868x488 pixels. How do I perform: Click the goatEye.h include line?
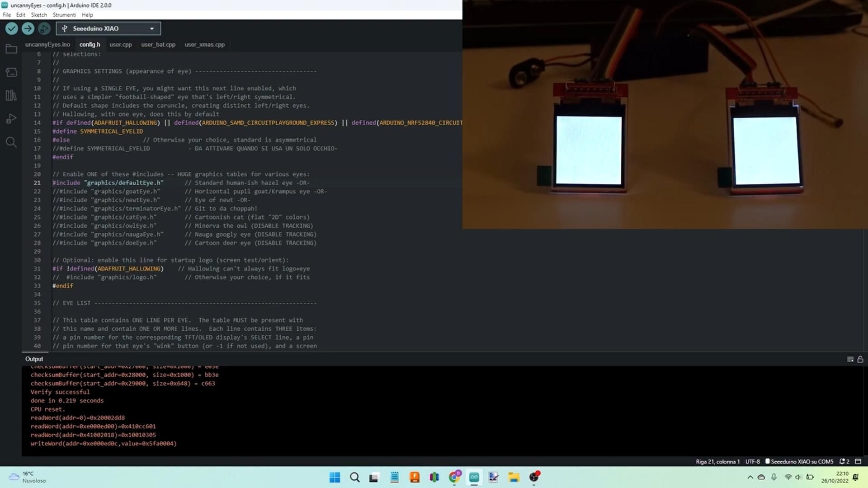189,192
